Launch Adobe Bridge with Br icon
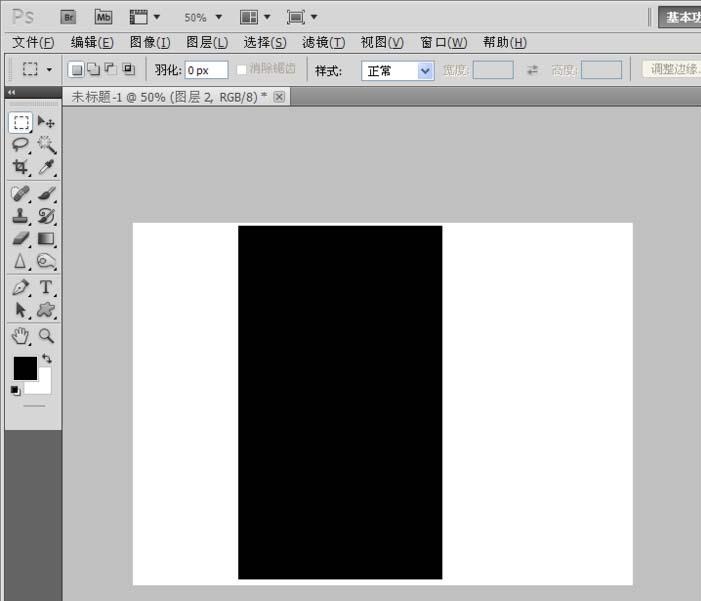The height and width of the screenshot is (601, 701). (x=68, y=17)
